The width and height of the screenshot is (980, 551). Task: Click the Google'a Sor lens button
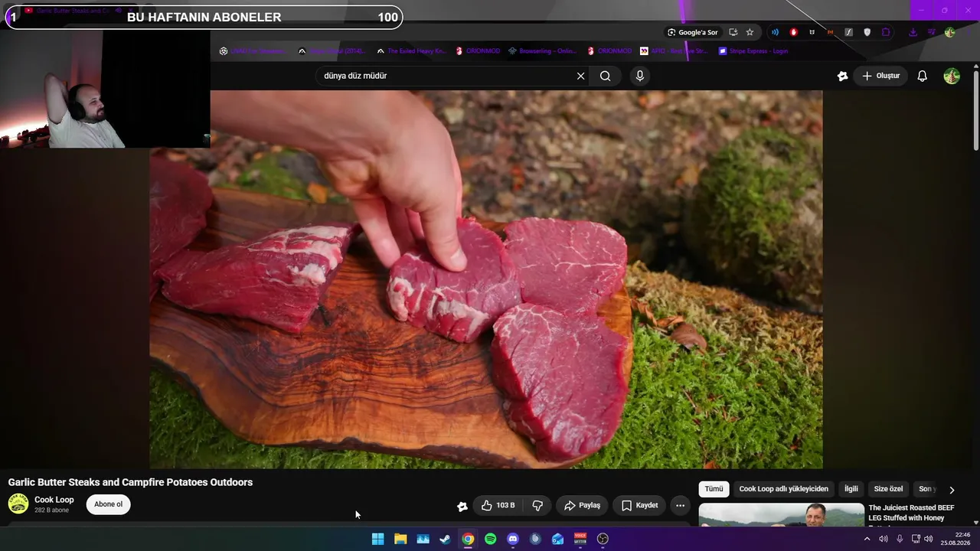tap(693, 32)
